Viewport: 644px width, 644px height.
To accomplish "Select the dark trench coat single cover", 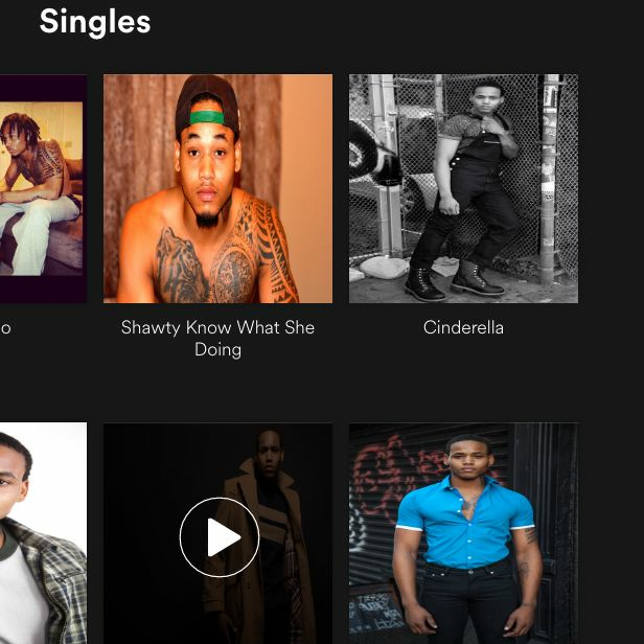I will [218, 533].
